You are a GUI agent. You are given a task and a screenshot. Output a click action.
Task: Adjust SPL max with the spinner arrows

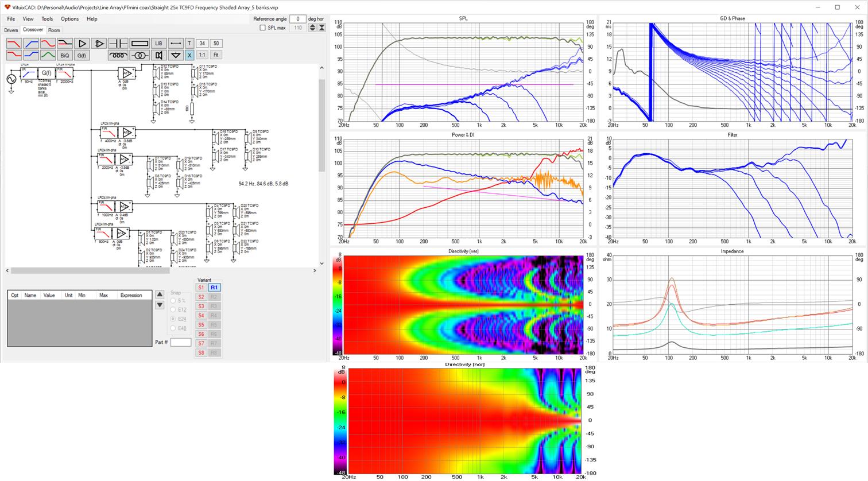point(313,28)
